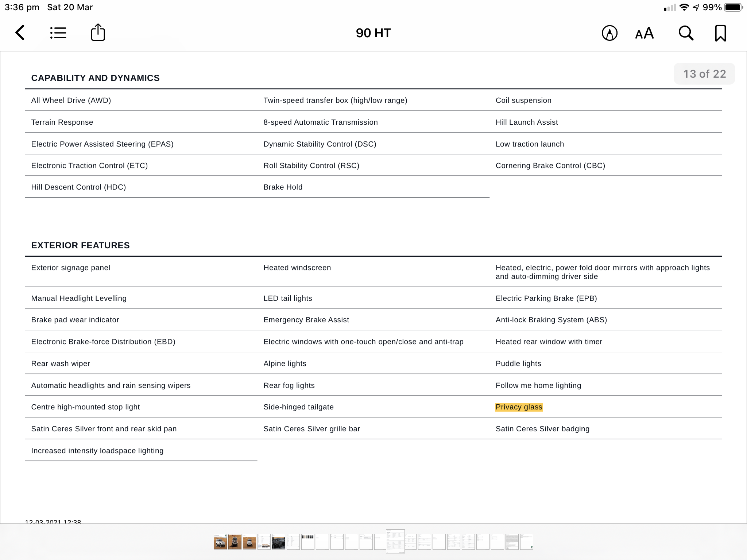Viewport: 747px width, 560px height.
Task: Open second thumbnail showing spare wheel rear view
Action: [x=235, y=542]
